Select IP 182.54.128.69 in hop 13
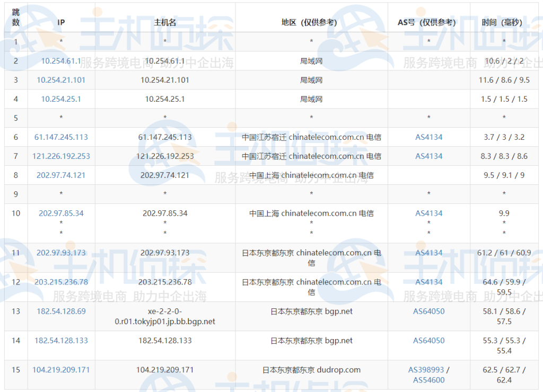Viewport: 543px width, 392px height. [x=61, y=311]
